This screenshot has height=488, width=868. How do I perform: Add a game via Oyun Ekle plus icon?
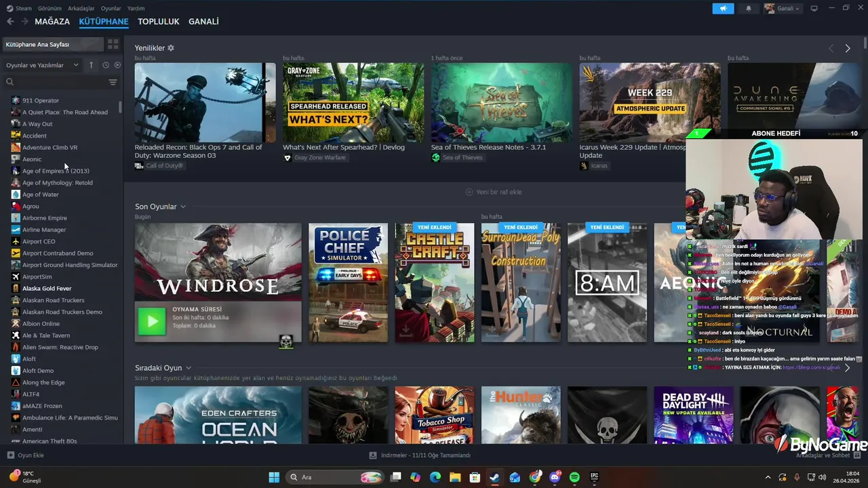tap(10, 455)
